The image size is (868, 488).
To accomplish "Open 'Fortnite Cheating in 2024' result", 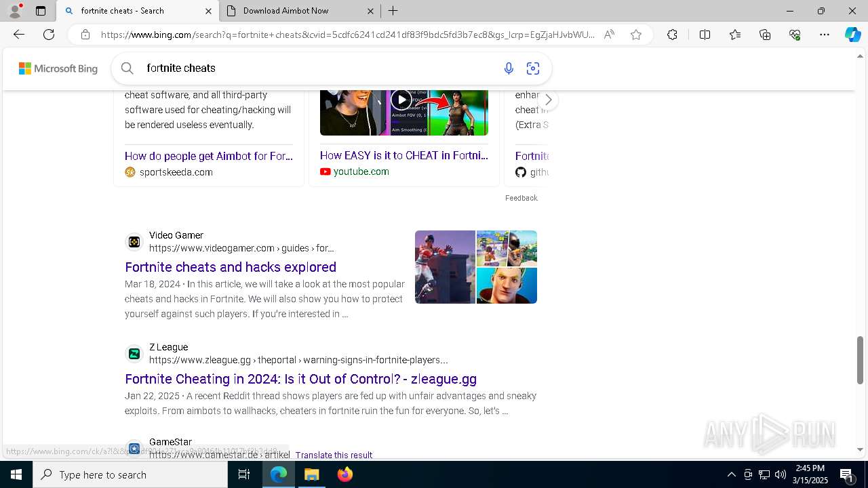I will (x=300, y=379).
